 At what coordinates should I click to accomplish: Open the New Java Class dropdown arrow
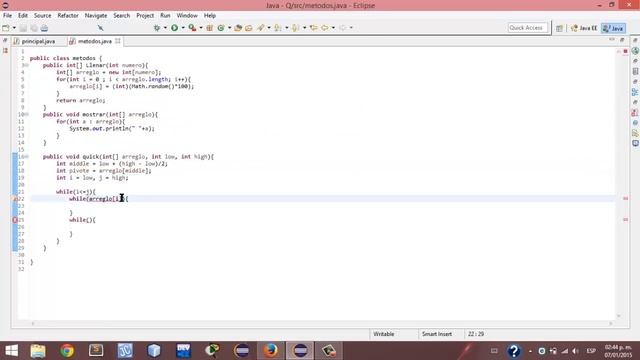click(x=229, y=28)
